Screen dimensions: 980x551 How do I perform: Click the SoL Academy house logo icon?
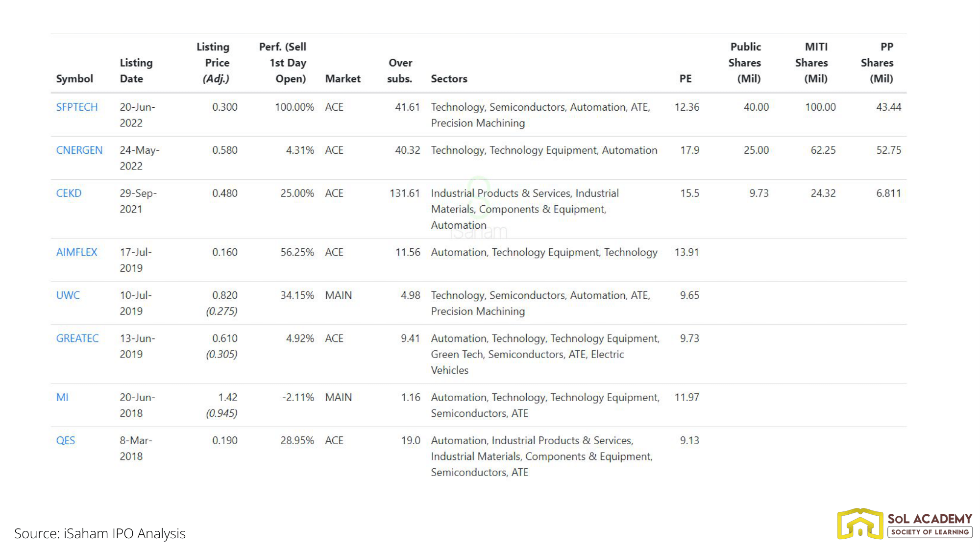(860, 524)
